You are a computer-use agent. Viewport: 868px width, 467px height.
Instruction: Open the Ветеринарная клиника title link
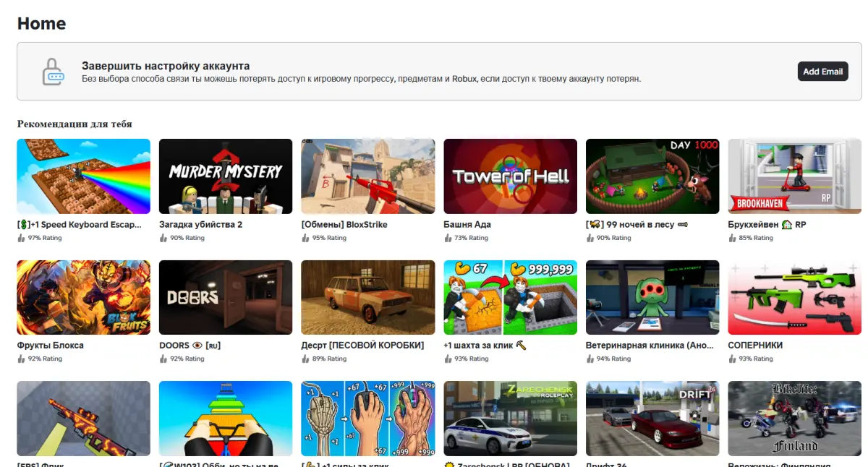(650, 346)
